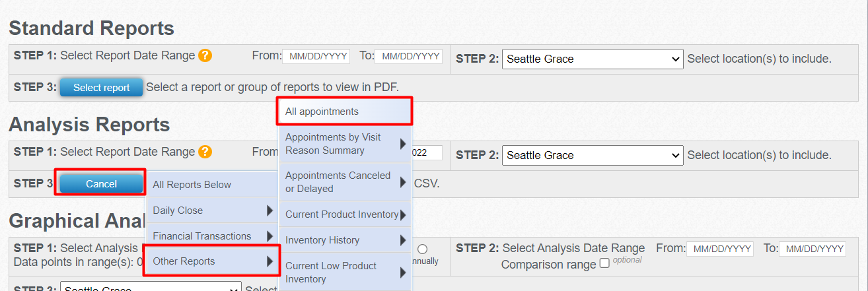
Task: Choose All appointments from the report list
Action: click(345, 112)
